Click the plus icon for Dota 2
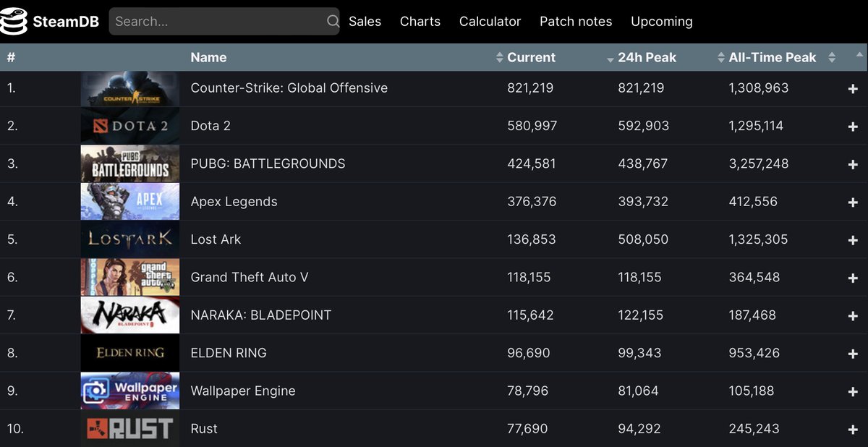868x447 pixels. point(853,127)
